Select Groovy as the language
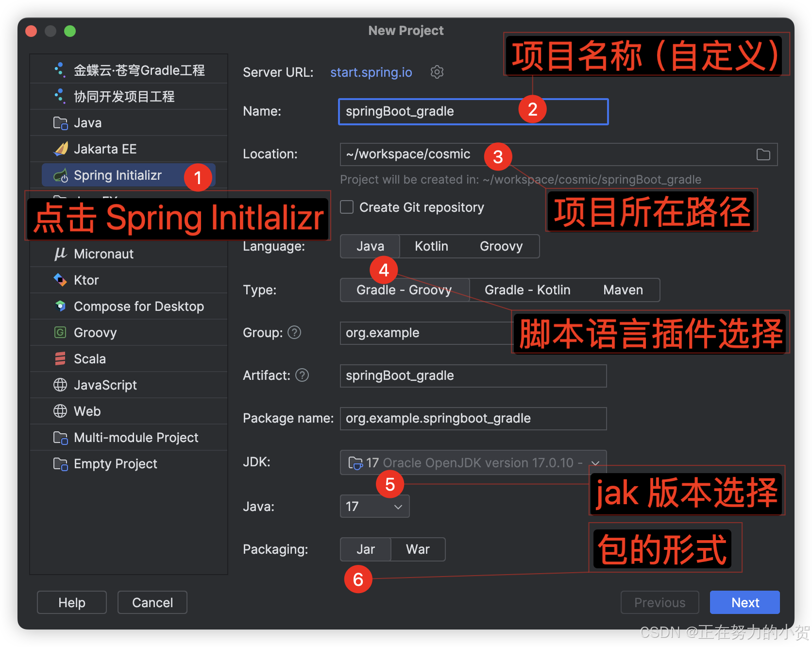 501,246
